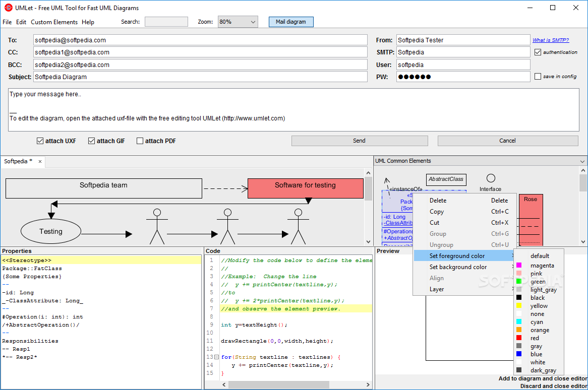588x390 pixels.
Task: Uncheck the attach GIF checkbox
Action: tap(92, 141)
